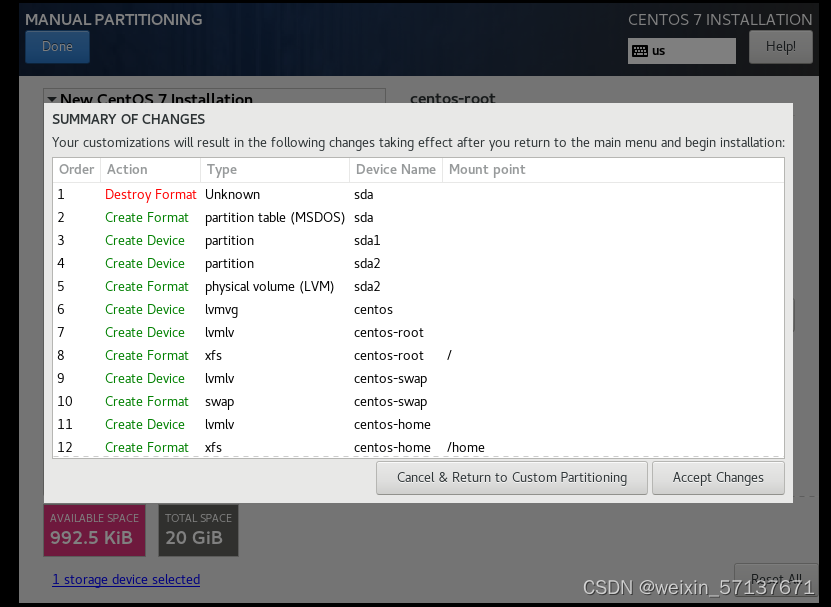Viewport: 831px width, 607px height.
Task: Click 'Create Device' in order row 11
Action: point(145,425)
